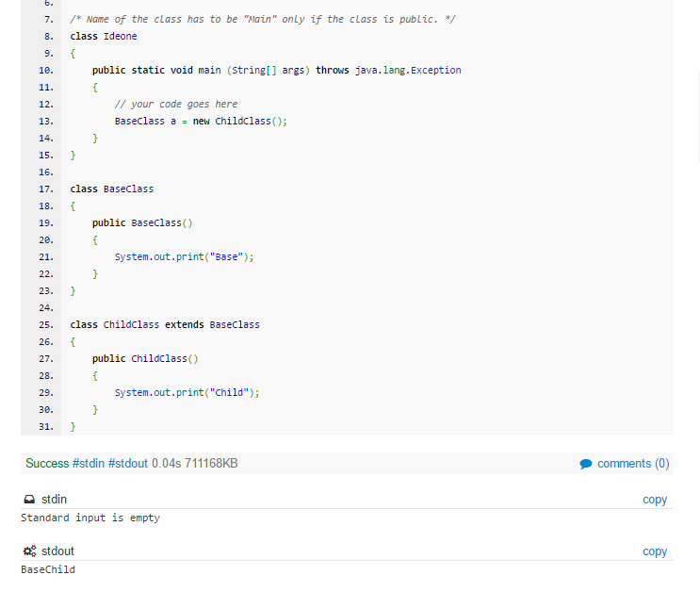Click the 'stdin' section heading
700x592 pixels.
pyautogui.click(x=54, y=499)
